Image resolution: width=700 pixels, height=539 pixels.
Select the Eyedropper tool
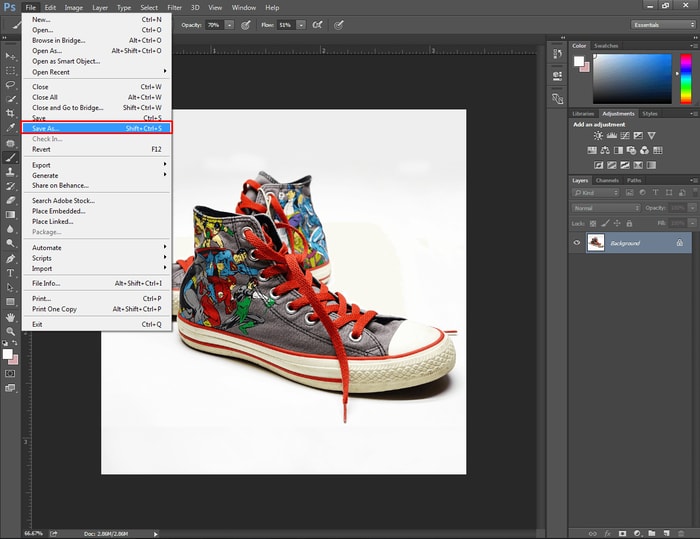(x=10, y=128)
